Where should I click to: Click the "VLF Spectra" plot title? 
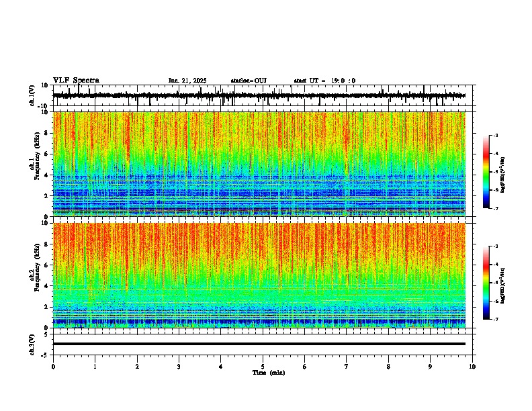coord(76,81)
